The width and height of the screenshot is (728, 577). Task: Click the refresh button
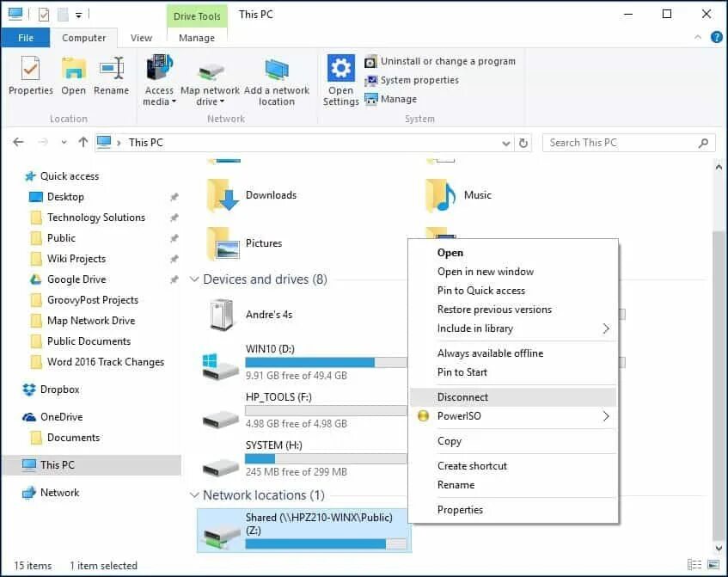coord(523,143)
